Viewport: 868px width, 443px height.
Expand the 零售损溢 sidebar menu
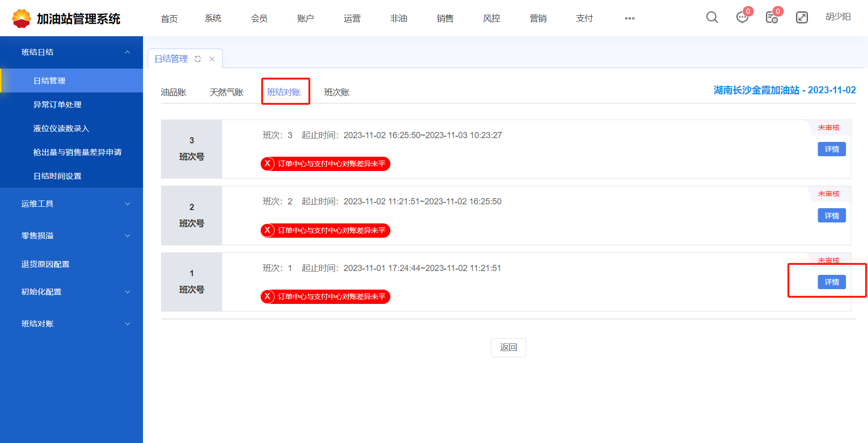(127, 236)
